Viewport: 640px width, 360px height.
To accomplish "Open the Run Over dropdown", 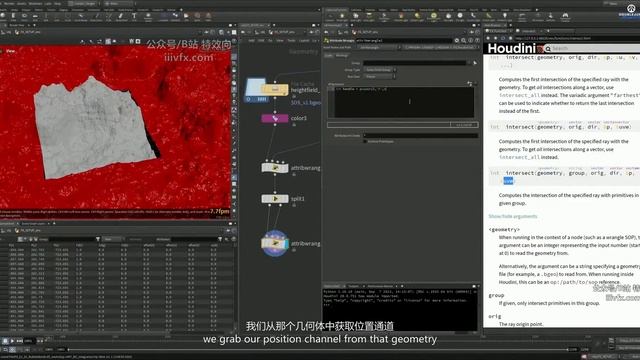I will (379, 76).
